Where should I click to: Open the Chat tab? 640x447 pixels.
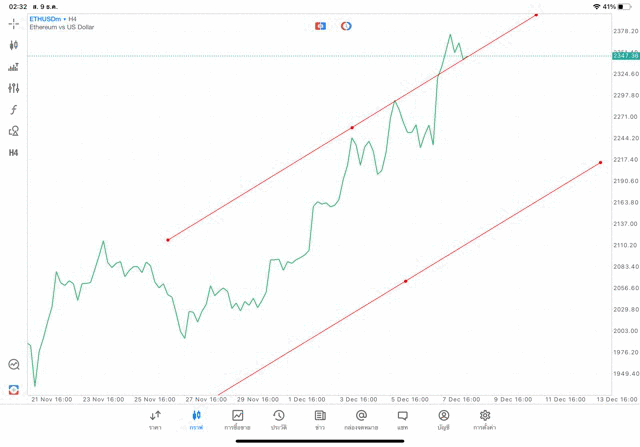pyautogui.click(x=402, y=419)
